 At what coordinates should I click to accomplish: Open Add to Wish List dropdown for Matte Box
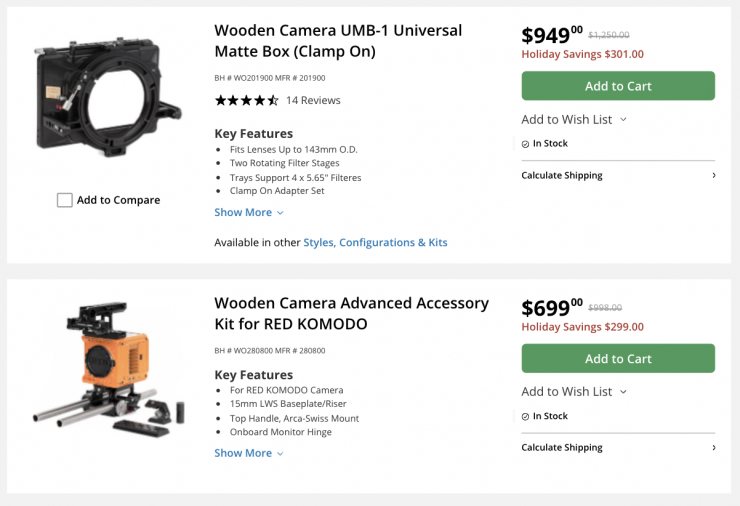[x=574, y=120]
